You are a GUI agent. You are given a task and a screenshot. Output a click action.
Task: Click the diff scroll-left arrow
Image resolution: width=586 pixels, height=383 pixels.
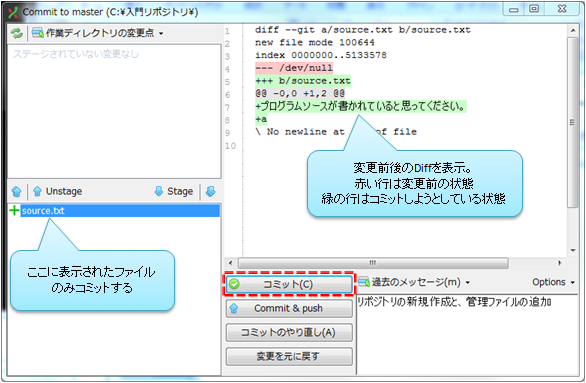click(230, 263)
